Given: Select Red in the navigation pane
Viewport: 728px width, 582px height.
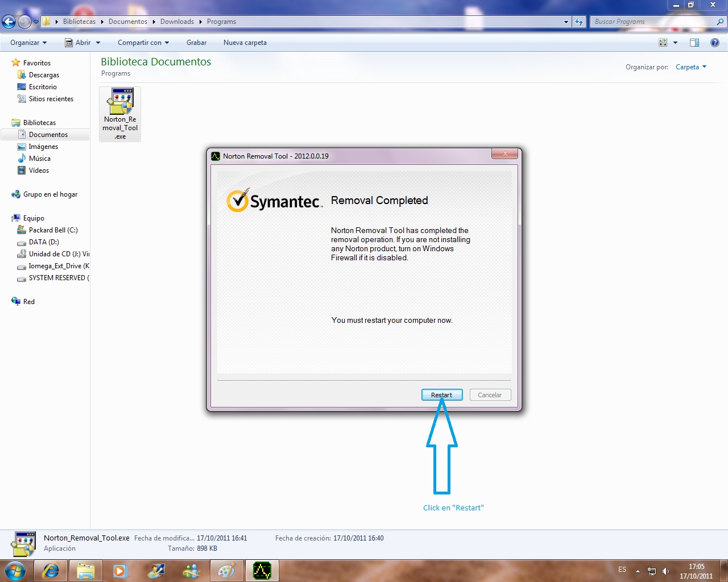Looking at the screenshot, I should pyautogui.click(x=29, y=302).
